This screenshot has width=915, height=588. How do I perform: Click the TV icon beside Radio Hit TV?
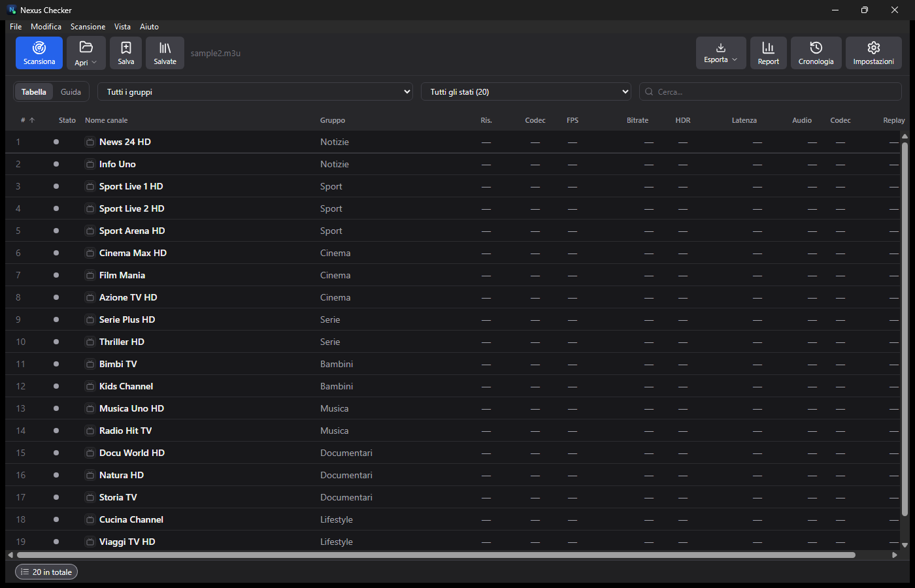click(90, 431)
